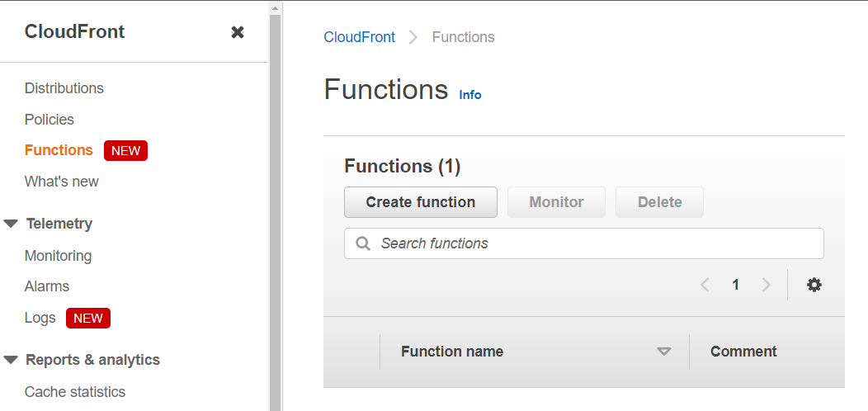Image resolution: width=868 pixels, height=411 pixels.
Task: Go to previous page arrow
Action: [705, 285]
